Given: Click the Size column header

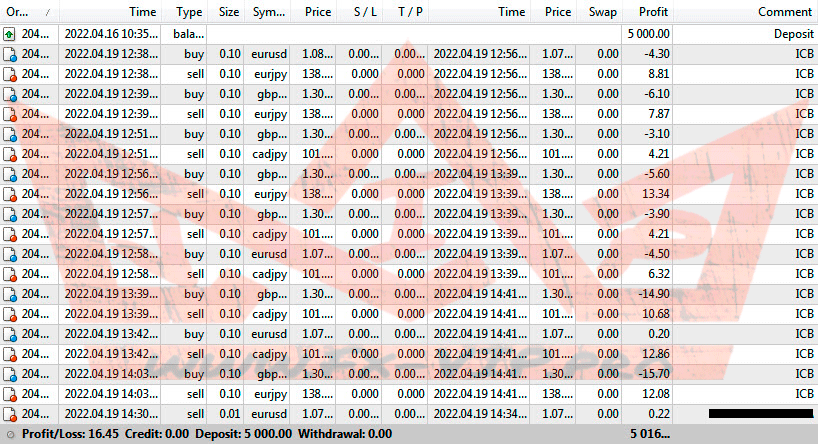Looking at the screenshot, I should click(x=228, y=12).
